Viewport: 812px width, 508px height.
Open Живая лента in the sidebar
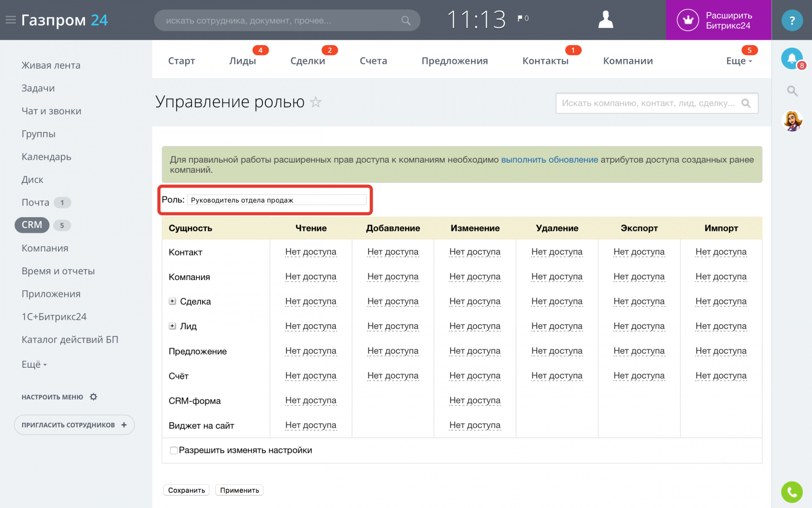pos(51,65)
